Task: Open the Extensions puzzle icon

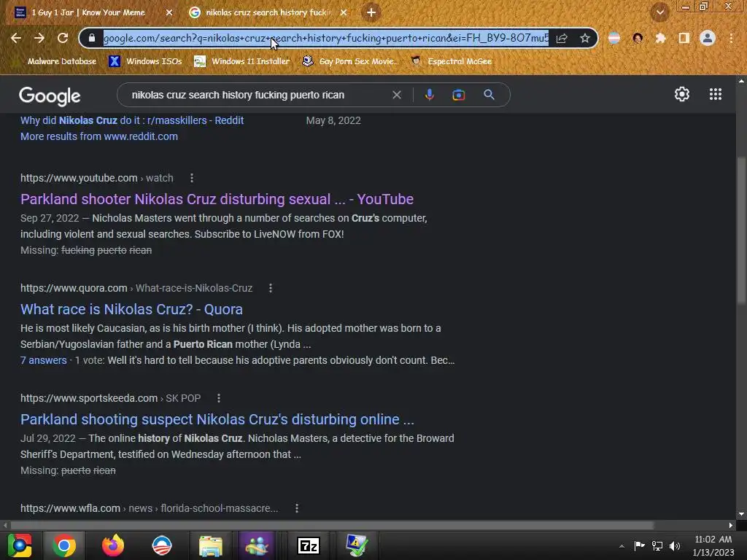Action: [660, 38]
